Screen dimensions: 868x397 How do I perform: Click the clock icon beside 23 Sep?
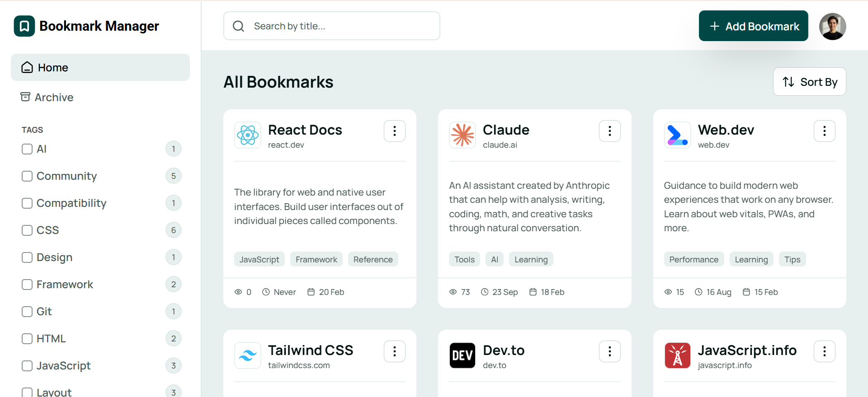(485, 292)
